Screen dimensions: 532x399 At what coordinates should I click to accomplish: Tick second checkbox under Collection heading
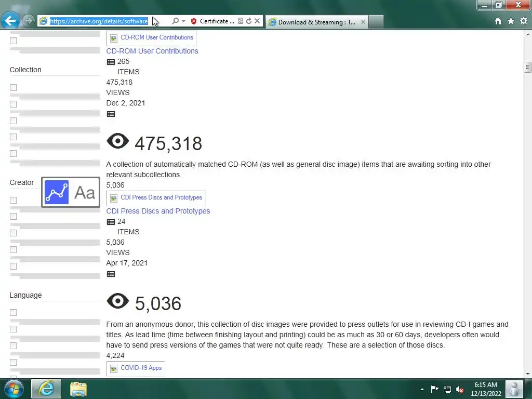pos(13,104)
